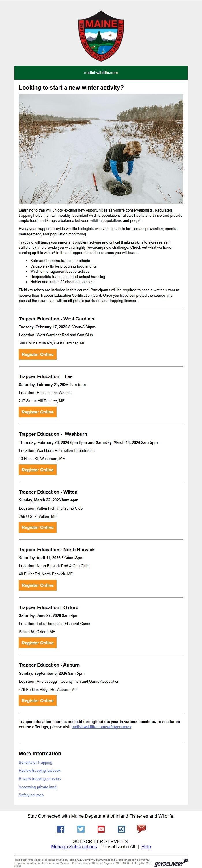Screen dimensions: 202x868
Task: Click the red email envelope icon
Action: (141, 829)
